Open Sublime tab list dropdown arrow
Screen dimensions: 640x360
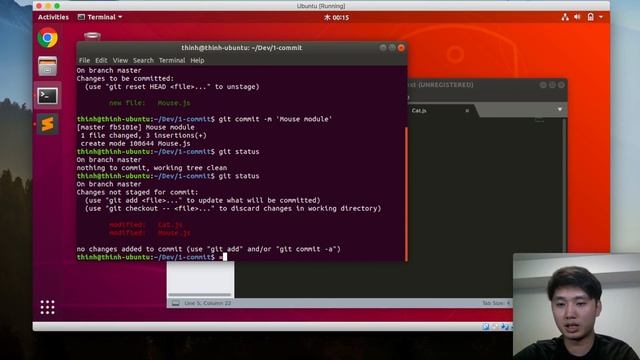[560, 109]
